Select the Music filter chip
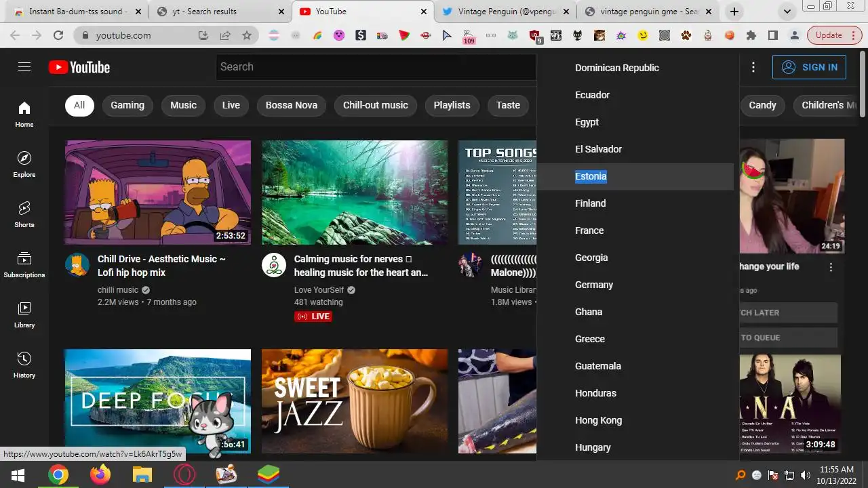The width and height of the screenshot is (868, 488). 183,105
